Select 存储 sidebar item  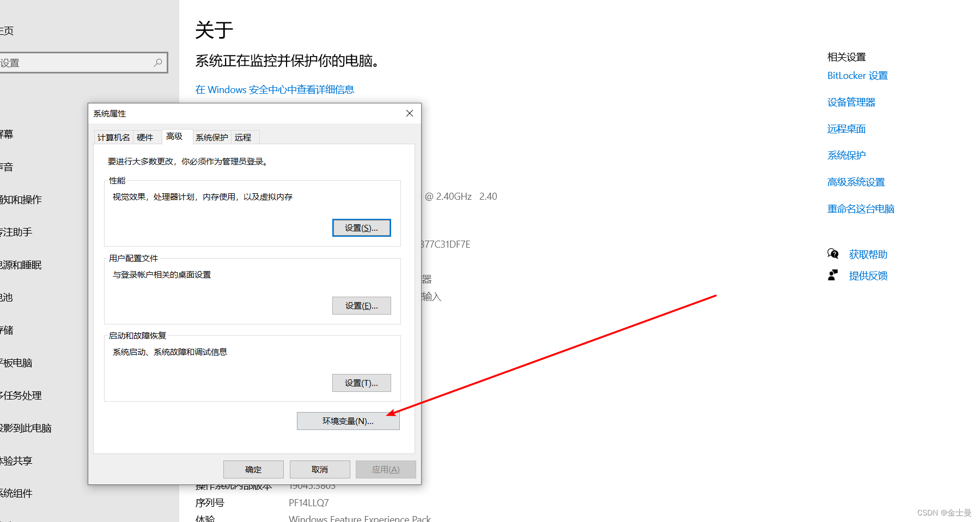[x=7, y=330]
